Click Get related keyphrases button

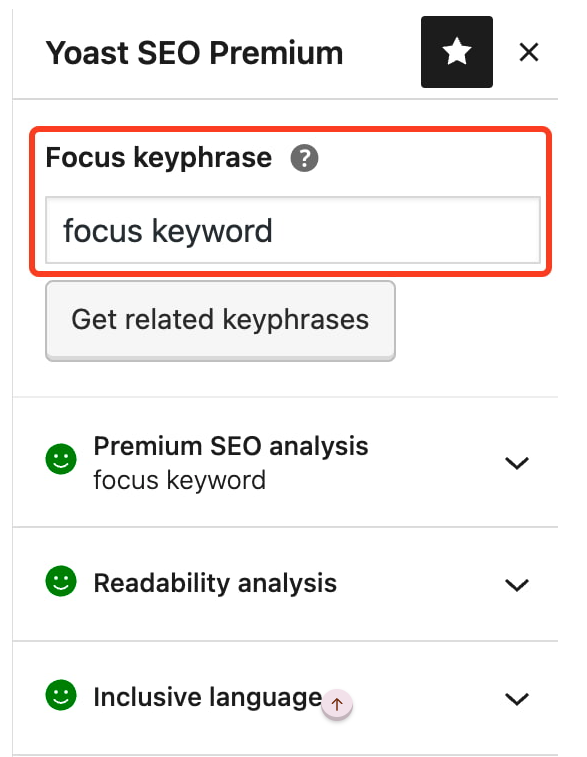pyautogui.click(x=220, y=321)
